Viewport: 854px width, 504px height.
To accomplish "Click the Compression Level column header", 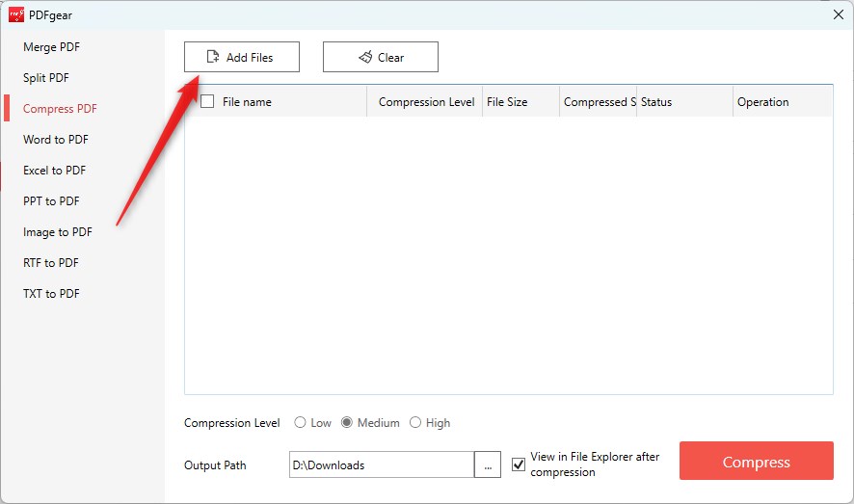I will [426, 102].
